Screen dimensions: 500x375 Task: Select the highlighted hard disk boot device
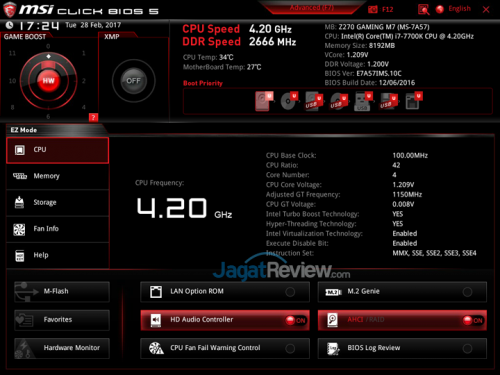tap(264, 101)
